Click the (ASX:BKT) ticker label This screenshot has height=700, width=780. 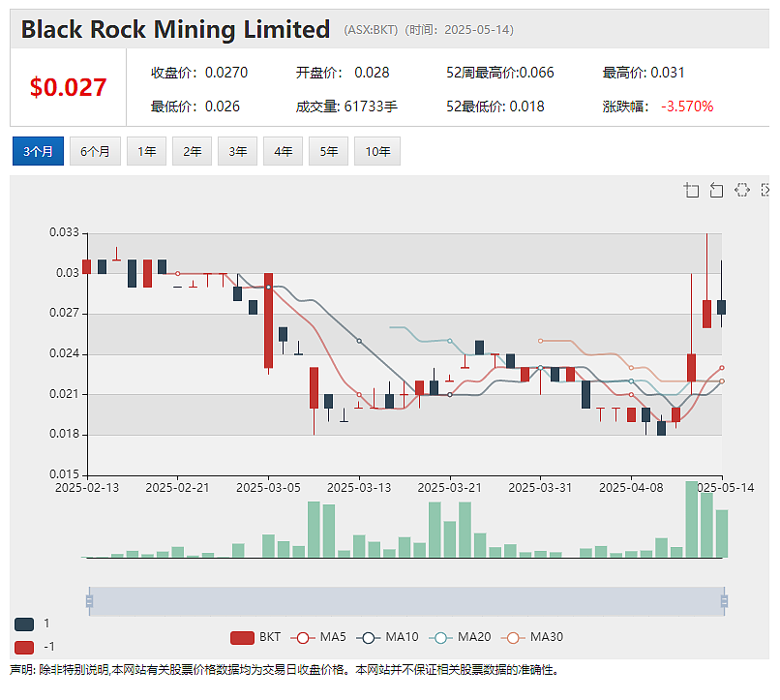click(x=371, y=30)
